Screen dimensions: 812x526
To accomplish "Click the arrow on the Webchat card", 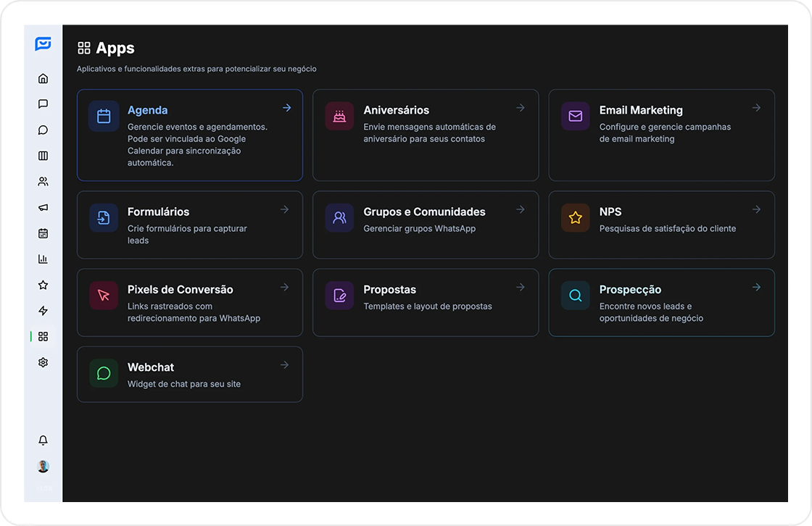I will 284,365.
